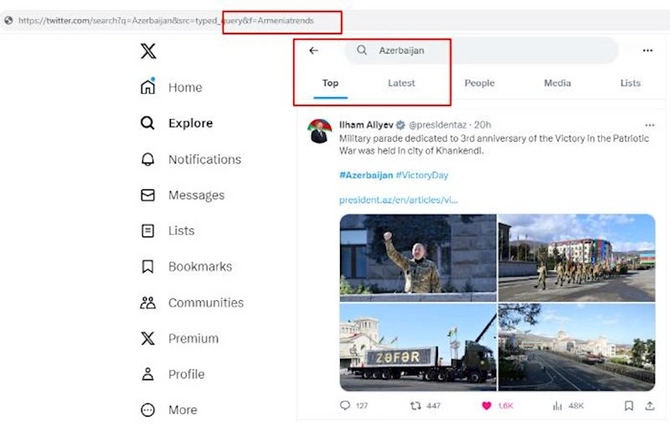The height and width of the screenshot is (441, 670).
Task: Click the #VictoryDay hashtag
Action: tap(422, 175)
